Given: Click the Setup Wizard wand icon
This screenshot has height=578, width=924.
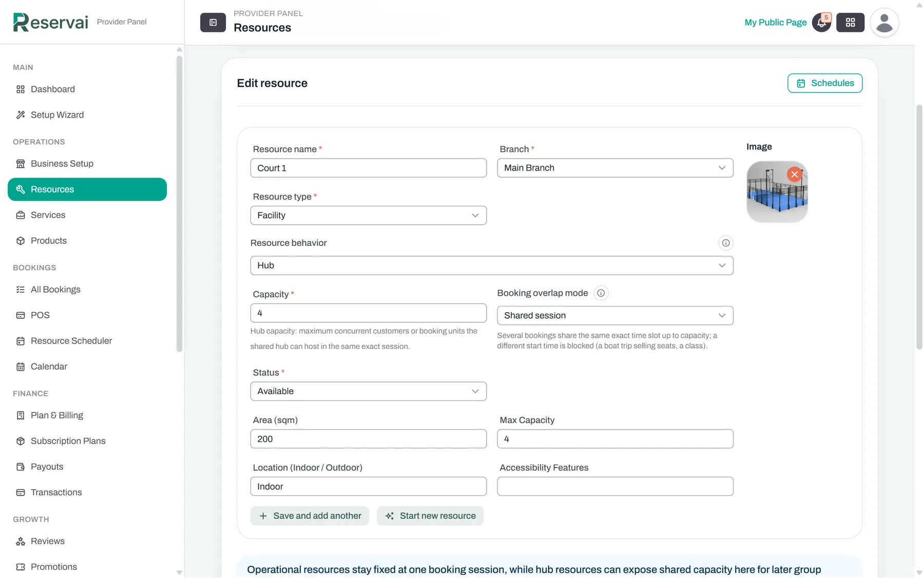Looking at the screenshot, I should (x=21, y=115).
